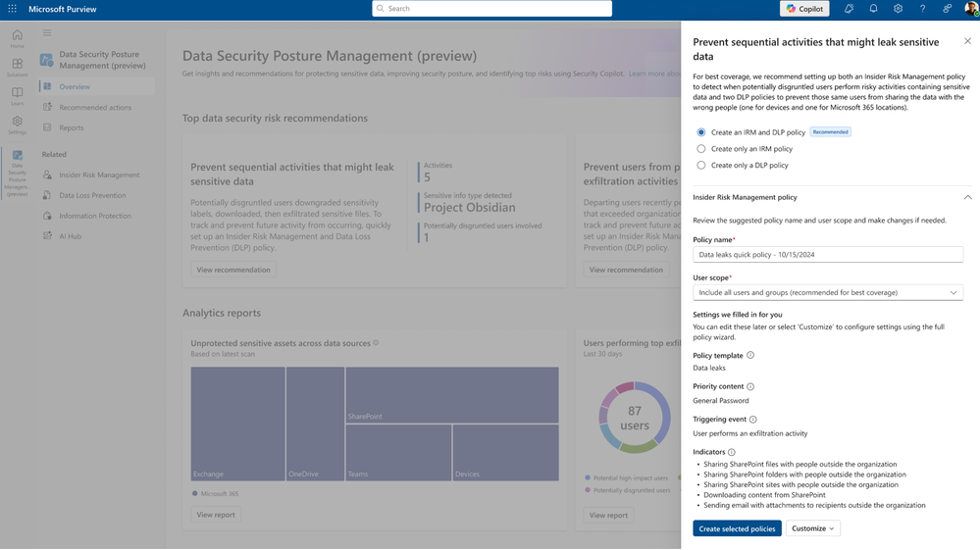The width and height of the screenshot is (980, 550).
Task: Click the help question mark icon
Action: tap(922, 9)
